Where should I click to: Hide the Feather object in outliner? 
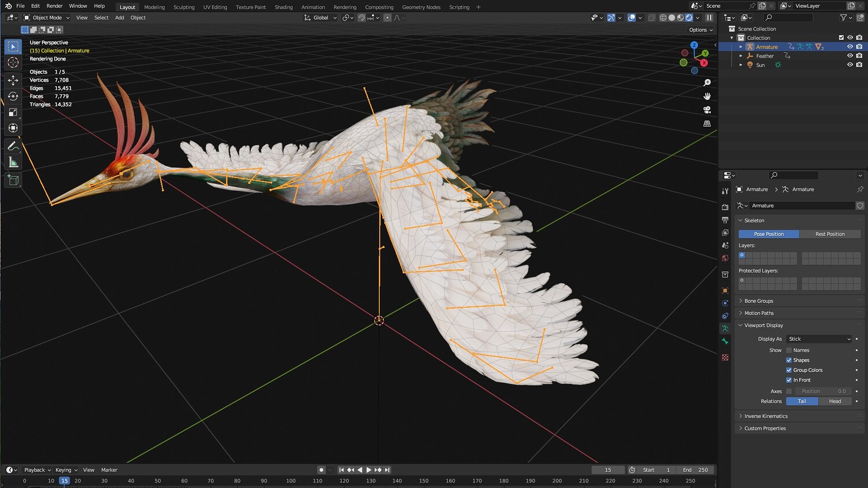point(849,56)
